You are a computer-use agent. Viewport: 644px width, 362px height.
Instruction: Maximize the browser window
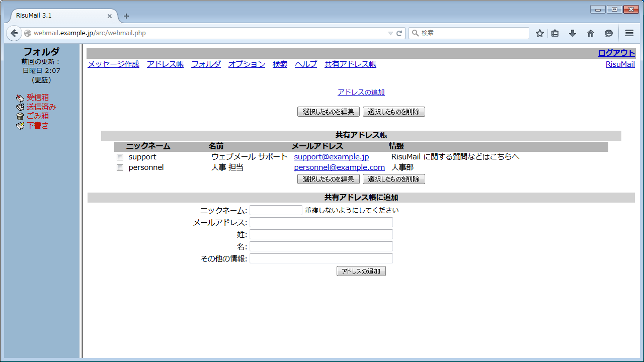[614, 9]
